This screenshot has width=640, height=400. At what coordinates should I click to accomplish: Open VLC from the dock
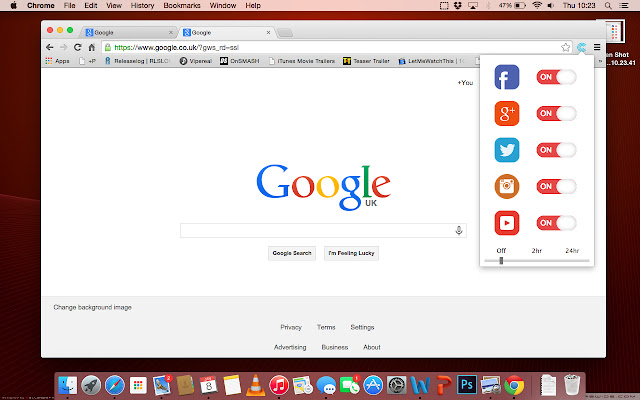[x=256, y=385]
